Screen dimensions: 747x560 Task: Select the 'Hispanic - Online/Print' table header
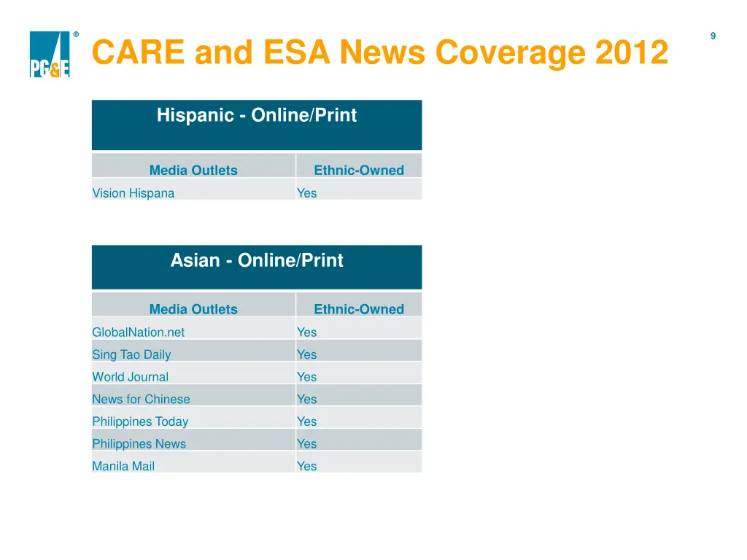tap(257, 125)
